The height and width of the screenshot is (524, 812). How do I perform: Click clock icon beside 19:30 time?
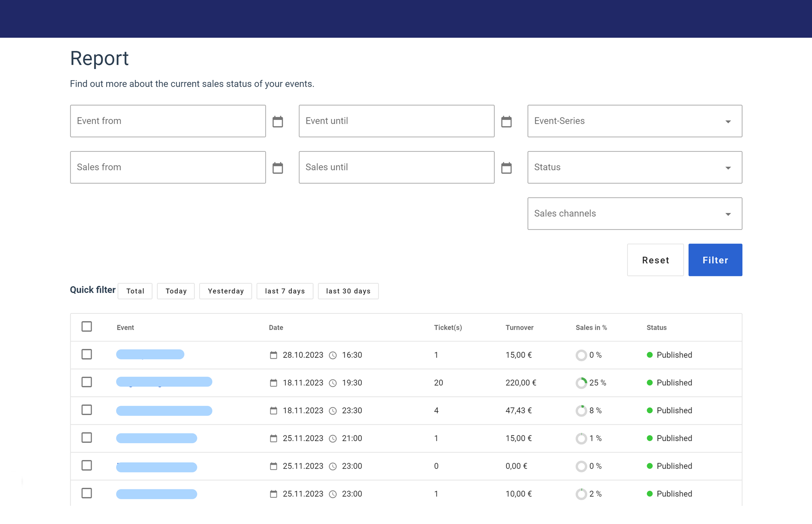tap(333, 383)
